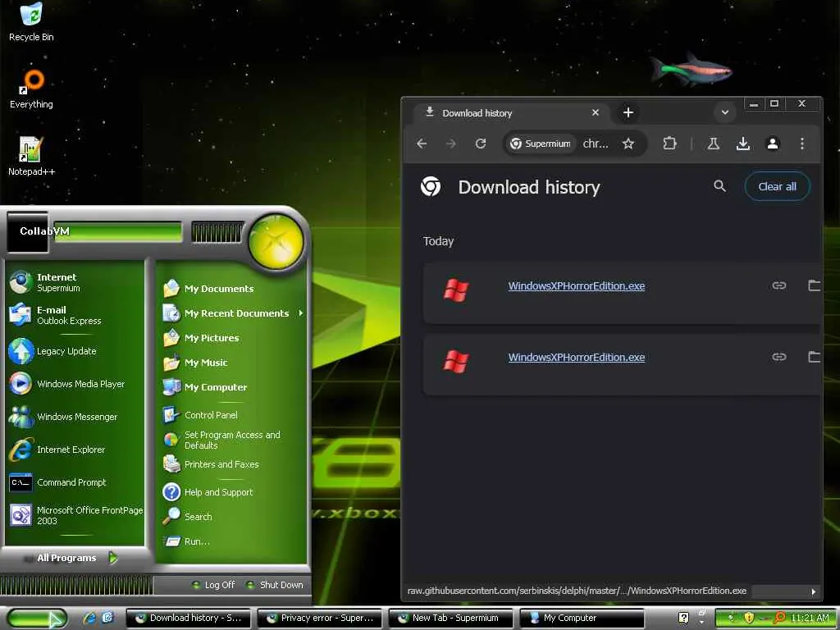Image resolution: width=840 pixels, height=630 pixels.
Task: Open Help and Support
Action: point(231,492)
